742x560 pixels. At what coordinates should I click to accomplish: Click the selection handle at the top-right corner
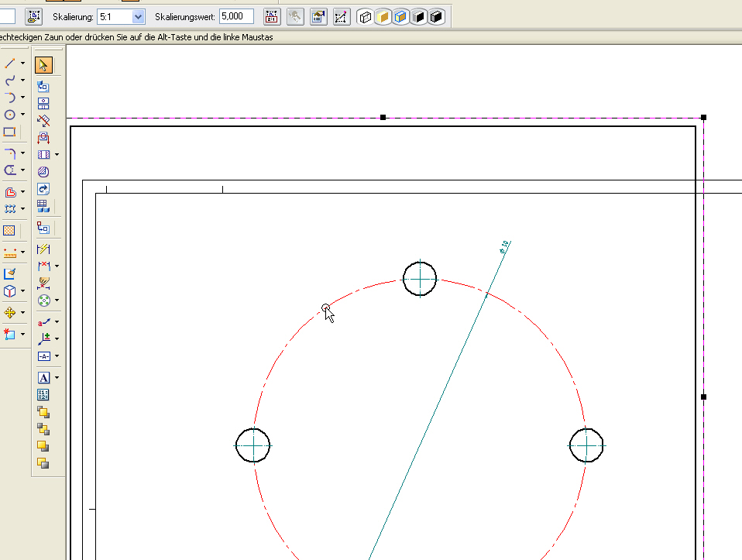(x=704, y=118)
